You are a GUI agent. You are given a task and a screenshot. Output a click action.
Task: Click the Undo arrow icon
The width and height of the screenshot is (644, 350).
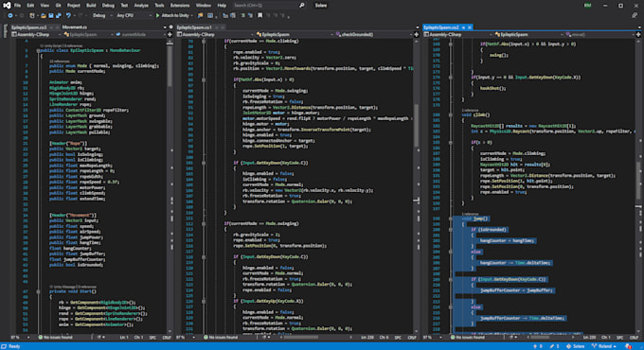[x=68, y=15]
